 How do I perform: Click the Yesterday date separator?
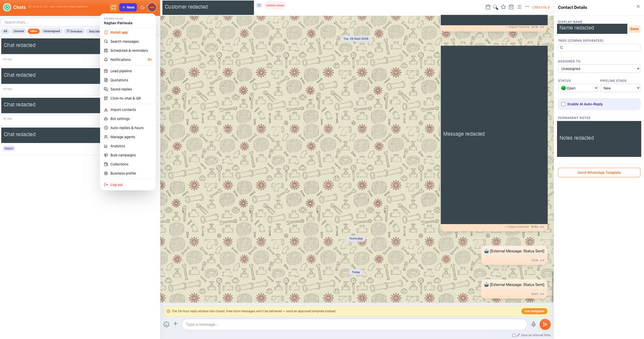(x=356, y=239)
